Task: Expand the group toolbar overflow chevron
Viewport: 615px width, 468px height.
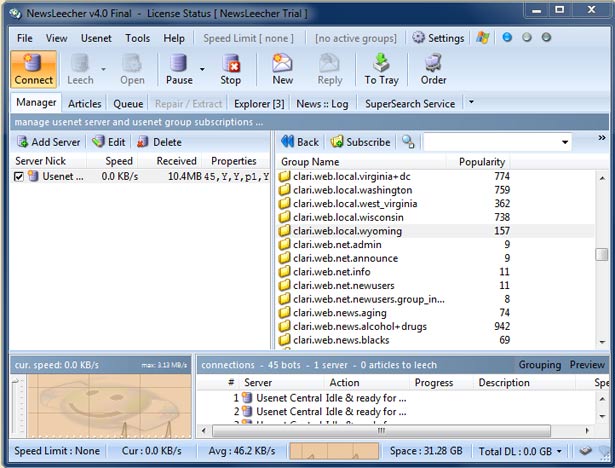Action: point(602,138)
